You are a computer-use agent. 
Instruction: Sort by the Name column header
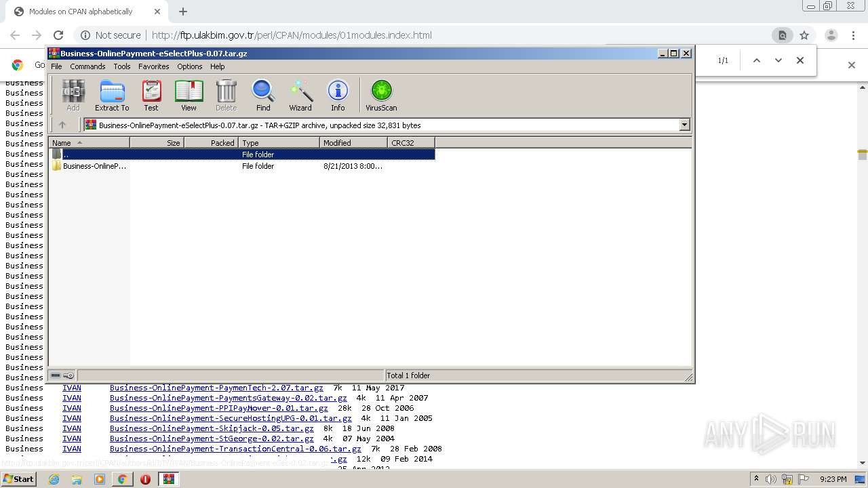89,143
